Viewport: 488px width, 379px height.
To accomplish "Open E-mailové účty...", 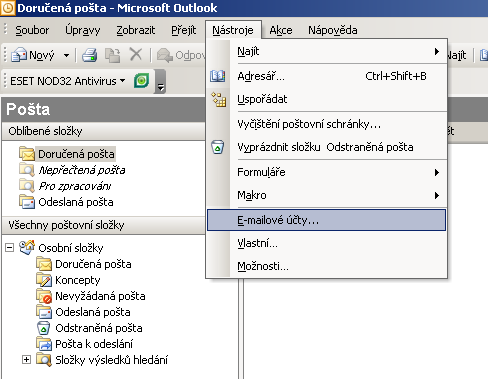I will click(327, 220).
